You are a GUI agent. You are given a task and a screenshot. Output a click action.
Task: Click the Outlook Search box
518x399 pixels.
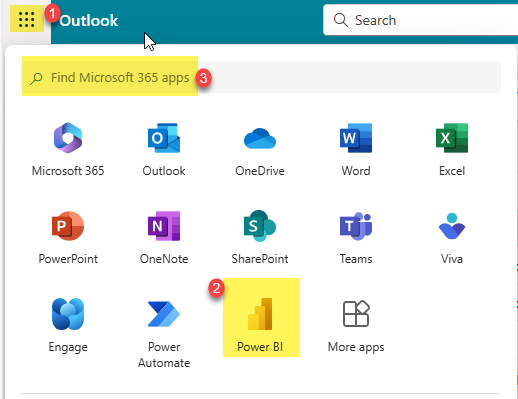click(421, 20)
